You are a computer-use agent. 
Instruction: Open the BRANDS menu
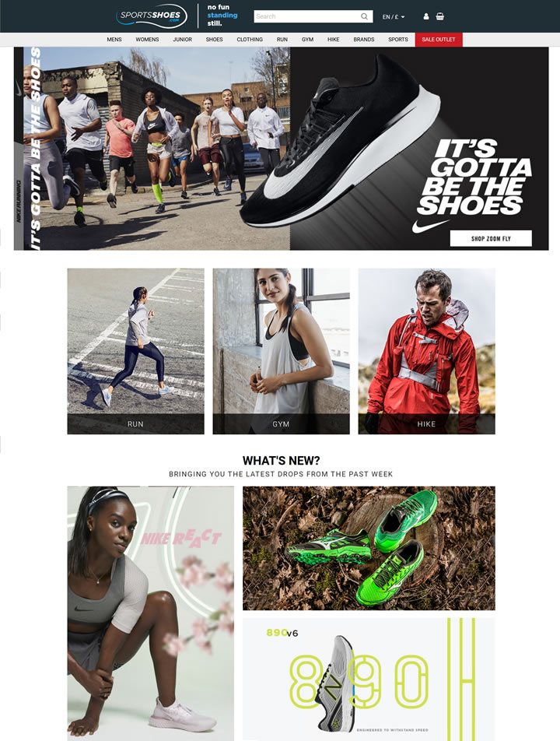[x=363, y=40]
